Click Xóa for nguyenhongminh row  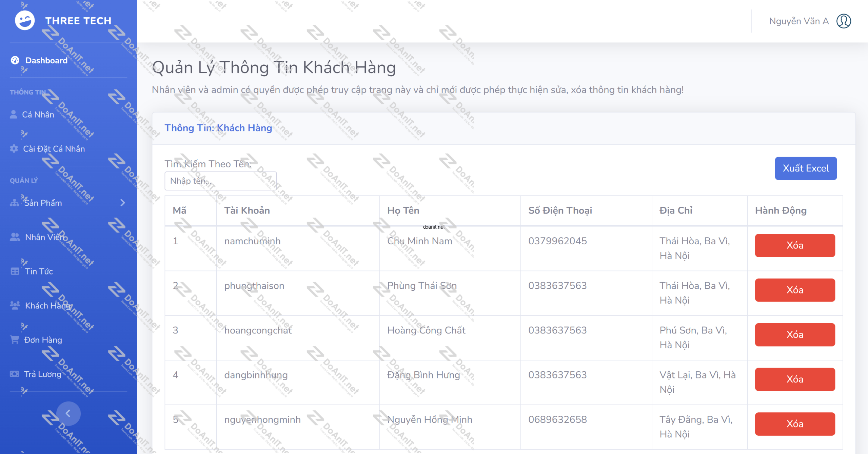(x=795, y=424)
